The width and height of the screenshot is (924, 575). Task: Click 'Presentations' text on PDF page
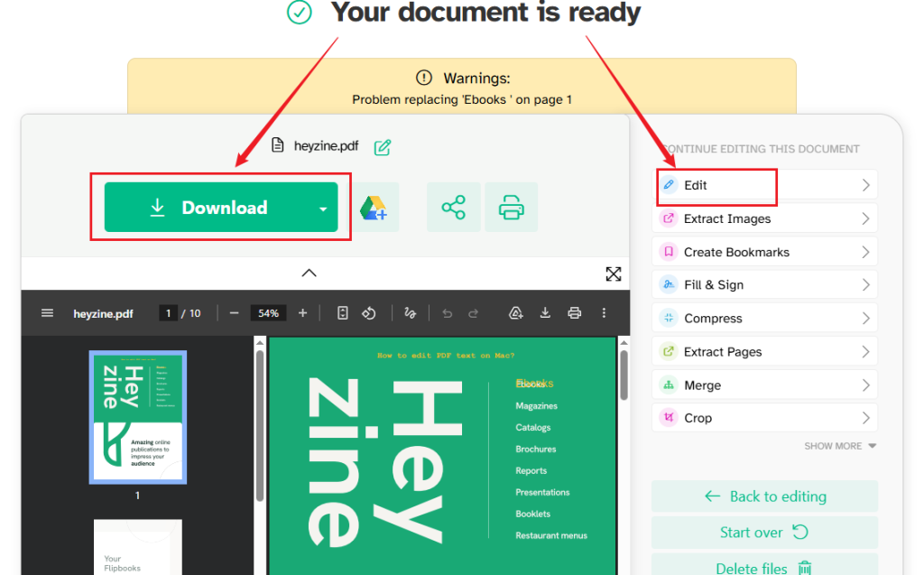[x=542, y=493]
